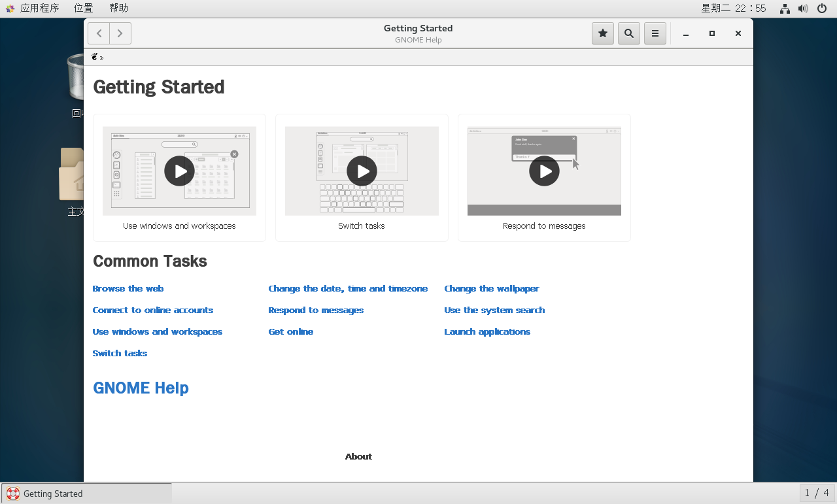Viewport: 837px width, 504px height.
Task: Select the Getting Started taskbar entry
Action: coord(86,494)
